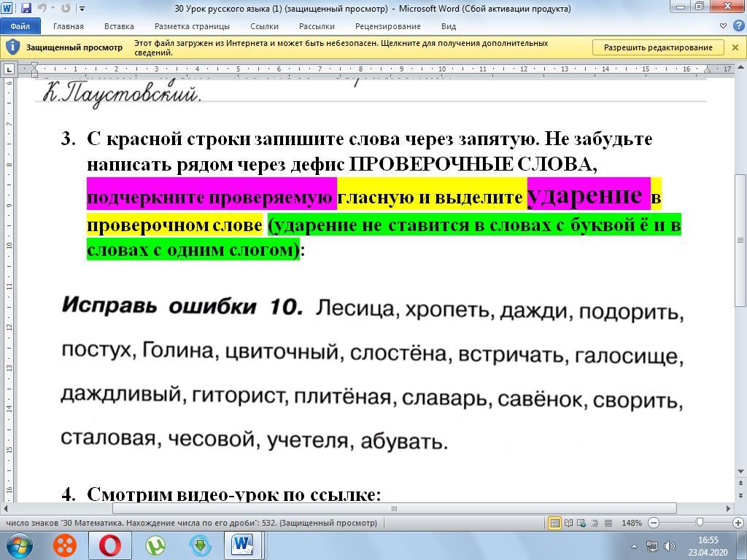This screenshot has width=747, height=560.
Task: Expand the collapsed ribbon chevron
Action: pos(723,26)
